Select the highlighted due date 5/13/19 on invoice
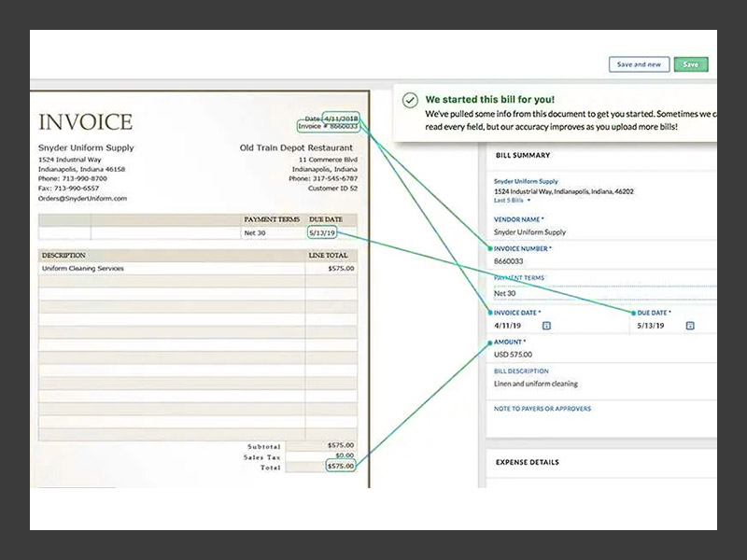Screen dimensions: 747x560 (x=322, y=232)
